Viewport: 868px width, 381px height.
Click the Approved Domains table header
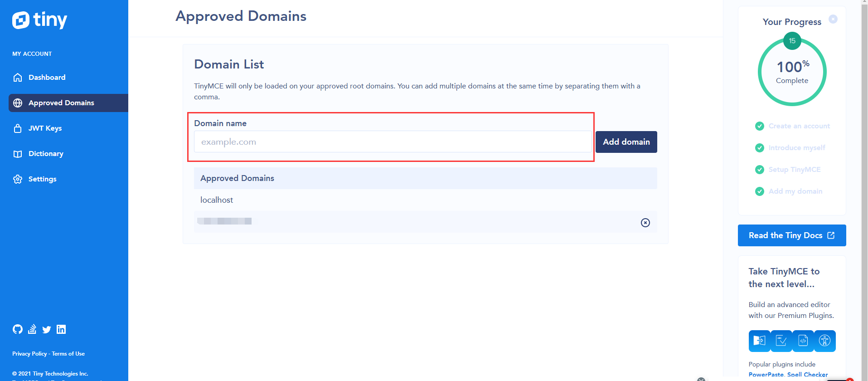pos(426,178)
